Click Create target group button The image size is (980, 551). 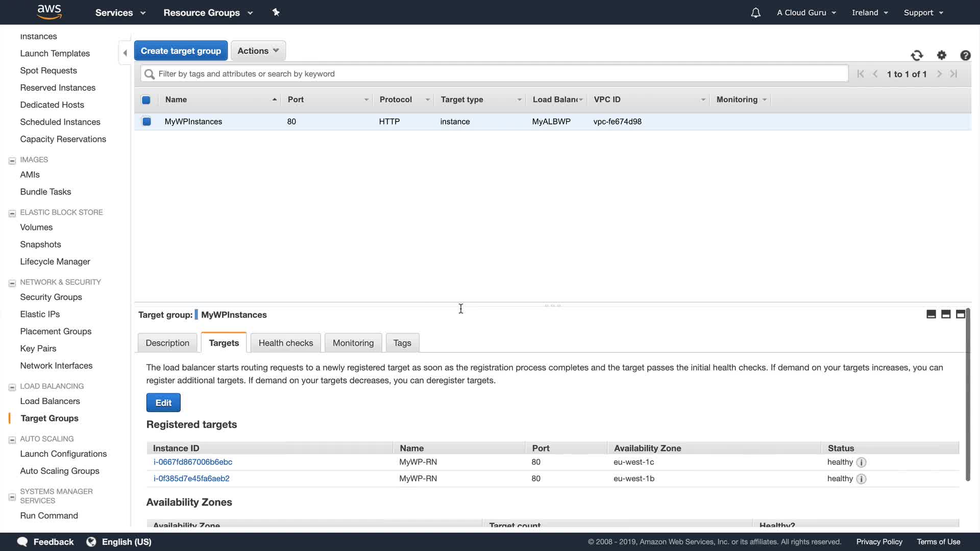181,51
